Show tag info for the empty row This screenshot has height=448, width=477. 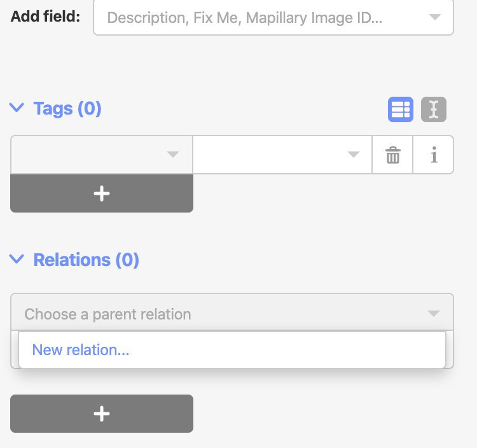[x=434, y=155]
